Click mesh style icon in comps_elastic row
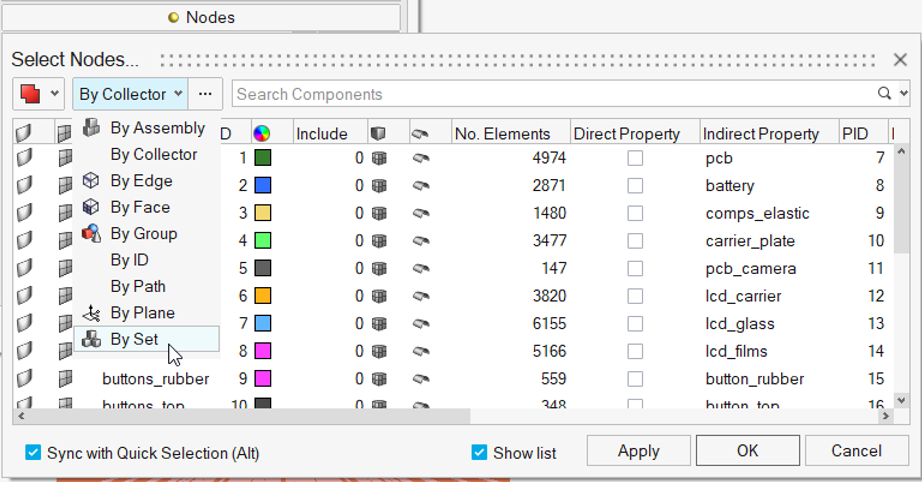This screenshot has width=922, height=482. point(379,213)
